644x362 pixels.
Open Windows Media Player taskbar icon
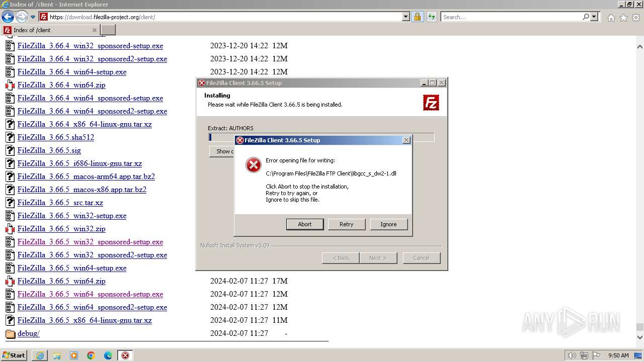(74, 355)
